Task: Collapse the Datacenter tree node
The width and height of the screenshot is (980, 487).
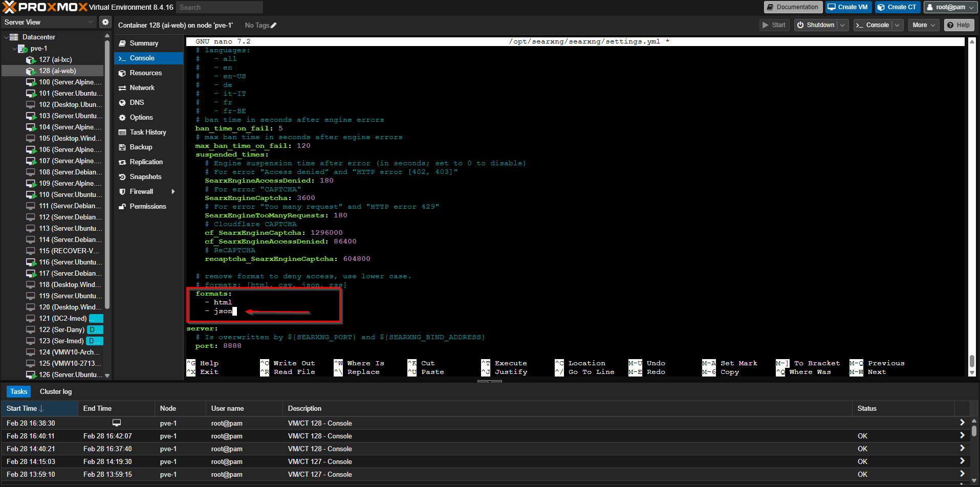Action: tap(6, 37)
